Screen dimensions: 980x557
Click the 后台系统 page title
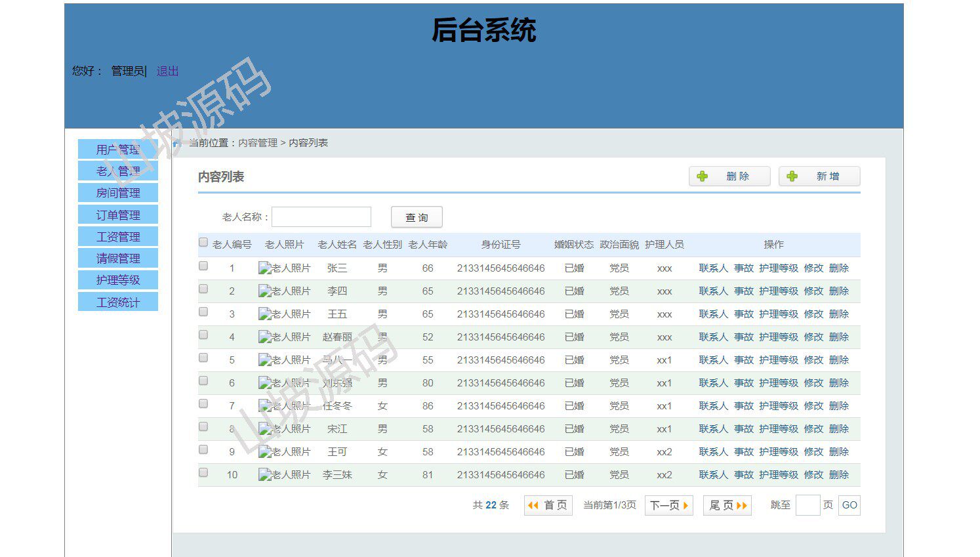(484, 30)
